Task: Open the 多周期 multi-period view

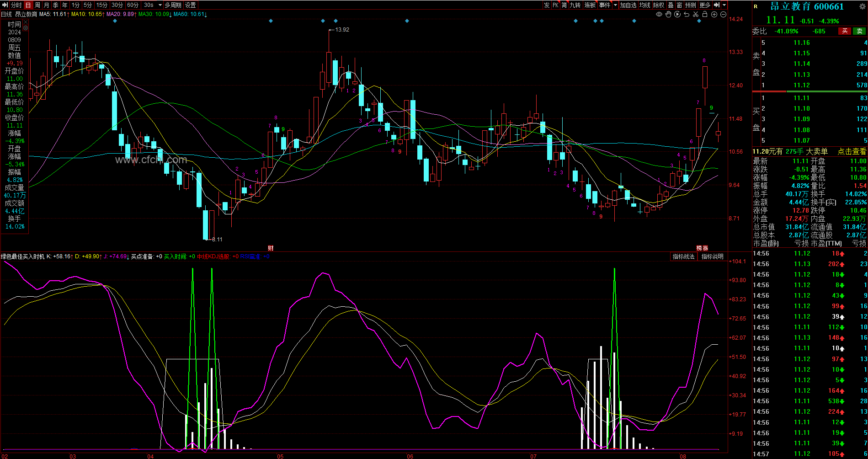Action: pos(173,5)
